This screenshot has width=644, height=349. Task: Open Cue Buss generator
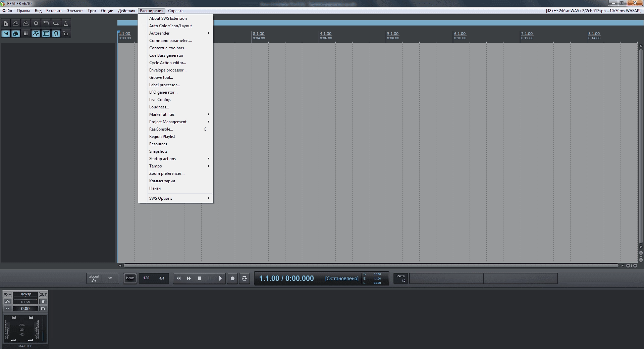175,55
